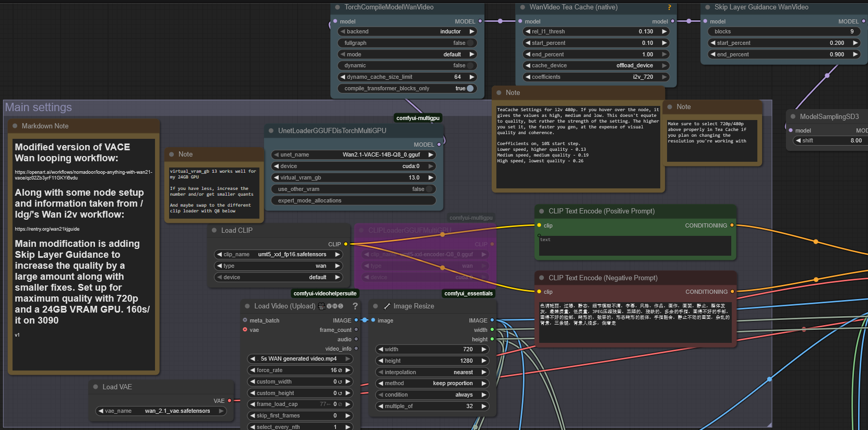Image resolution: width=868 pixels, height=430 pixels.
Task: Open the coefficients i2v_720 dropdown
Action: tap(597, 77)
